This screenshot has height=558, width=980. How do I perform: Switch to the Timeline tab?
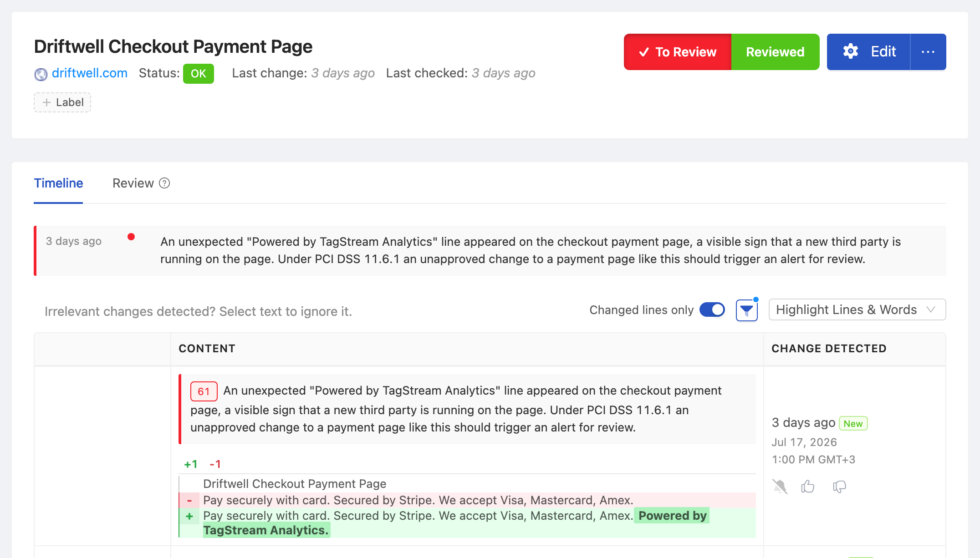click(x=58, y=183)
